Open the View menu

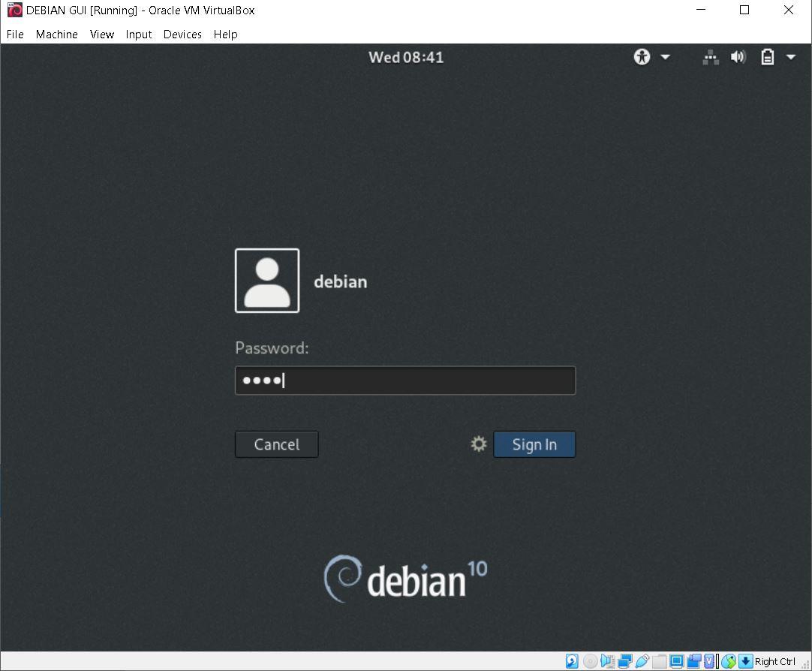(x=101, y=35)
